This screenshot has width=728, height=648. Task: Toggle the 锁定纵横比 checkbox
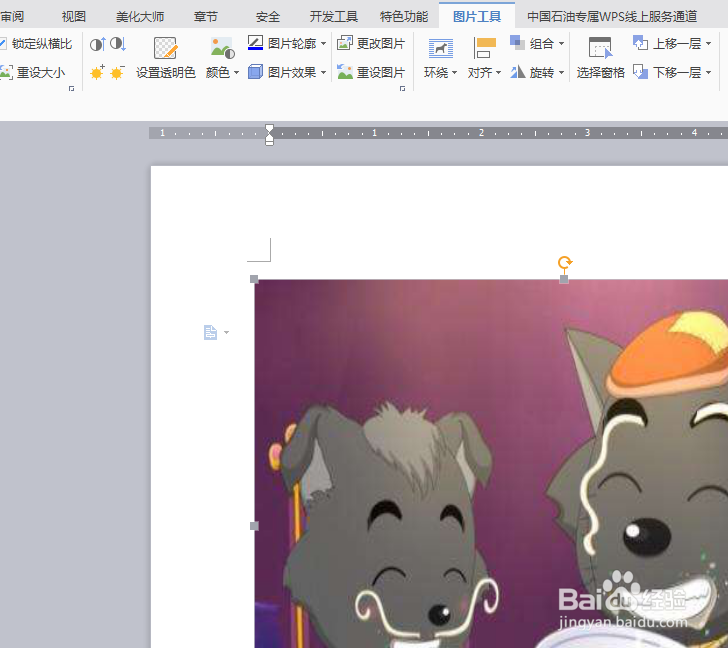(x=2, y=44)
